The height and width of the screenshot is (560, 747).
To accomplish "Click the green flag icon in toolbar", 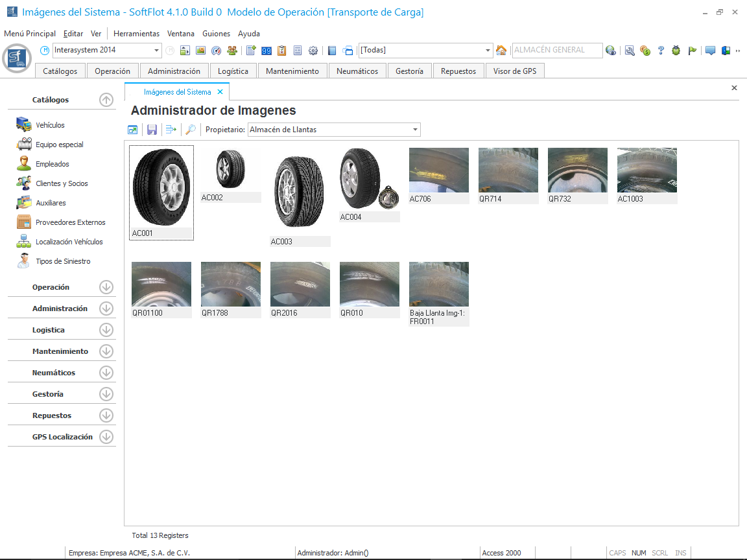I will pos(692,51).
